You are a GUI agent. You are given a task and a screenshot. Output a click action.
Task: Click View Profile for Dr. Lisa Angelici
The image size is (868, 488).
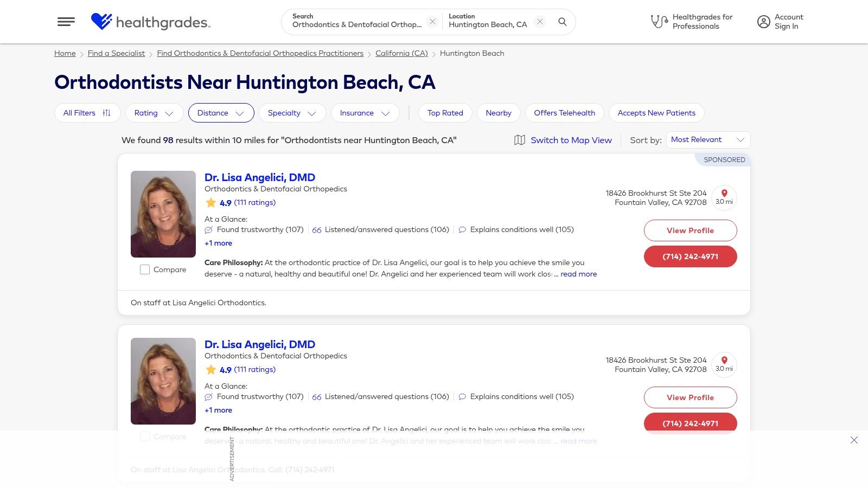pos(690,230)
